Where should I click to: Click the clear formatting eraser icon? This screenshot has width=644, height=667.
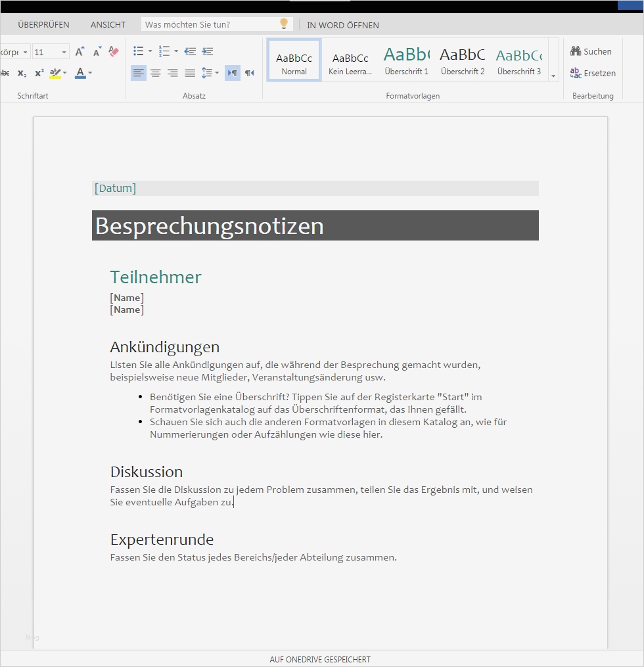pos(114,52)
